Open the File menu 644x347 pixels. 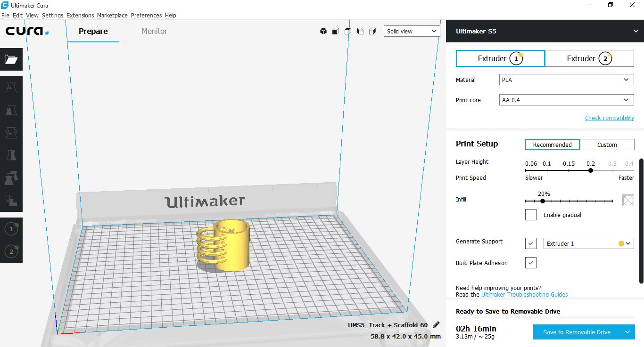pos(5,15)
